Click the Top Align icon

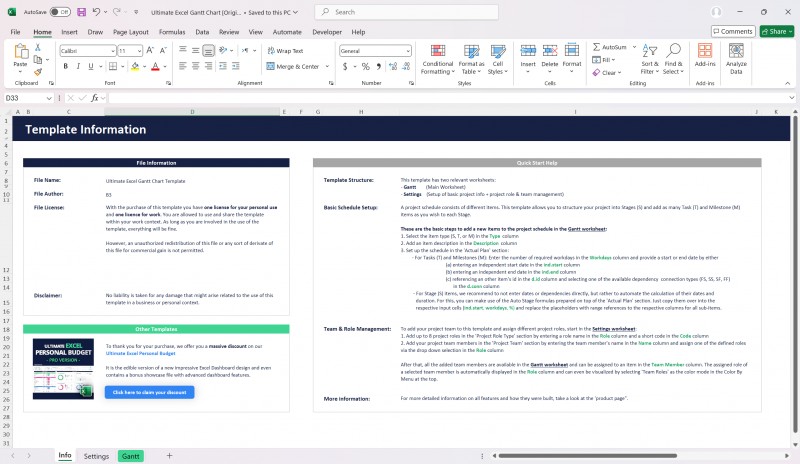(x=183, y=50)
